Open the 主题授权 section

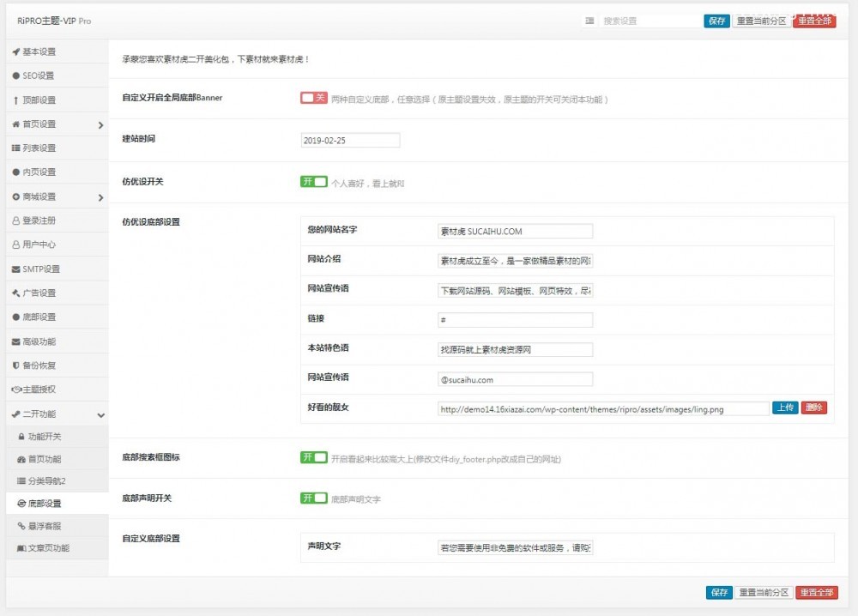point(57,390)
